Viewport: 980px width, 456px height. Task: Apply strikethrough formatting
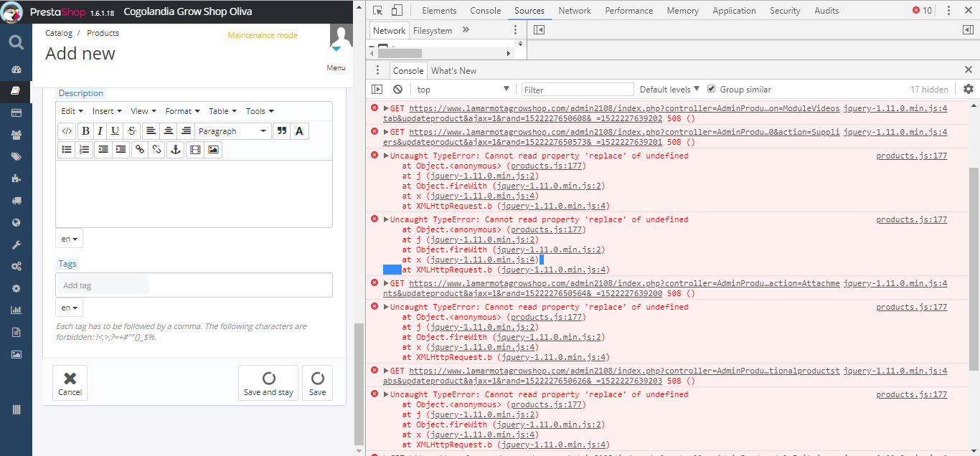point(131,131)
